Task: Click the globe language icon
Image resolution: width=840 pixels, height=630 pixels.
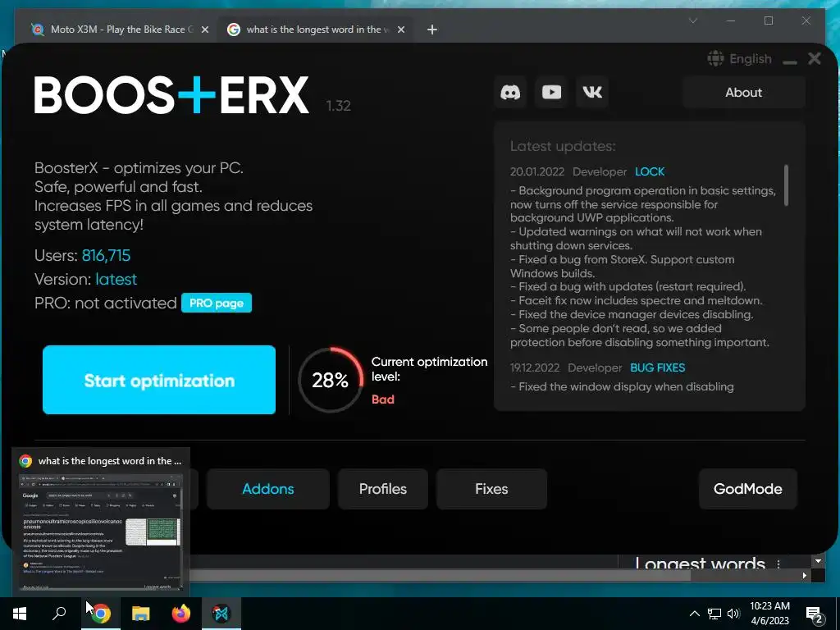Action: coord(715,58)
